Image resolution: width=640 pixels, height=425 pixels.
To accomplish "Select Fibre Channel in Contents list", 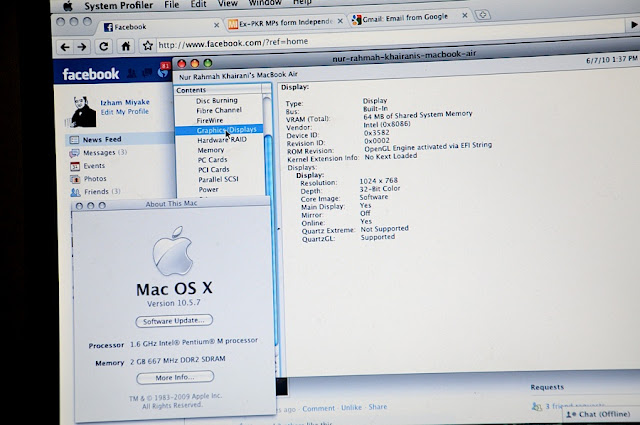I will [219, 110].
